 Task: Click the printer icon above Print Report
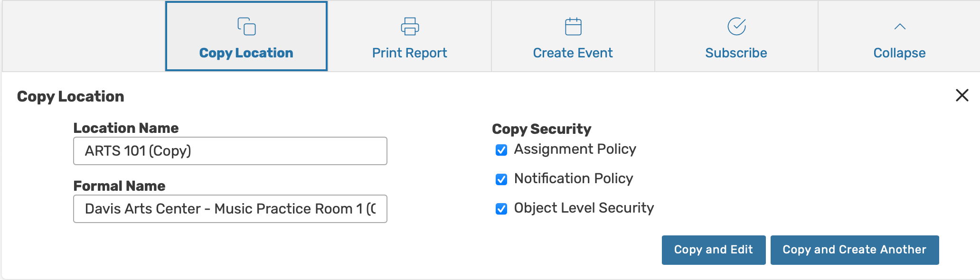[x=410, y=27]
